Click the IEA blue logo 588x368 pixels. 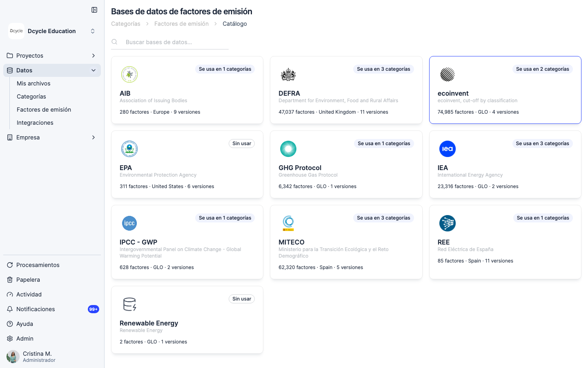coord(448,149)
